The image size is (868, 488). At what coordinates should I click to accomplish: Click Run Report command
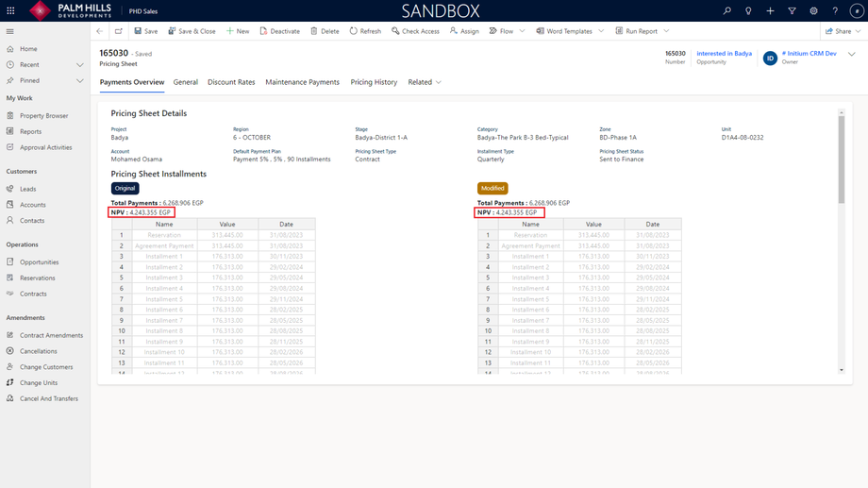(x=637, y=31)
